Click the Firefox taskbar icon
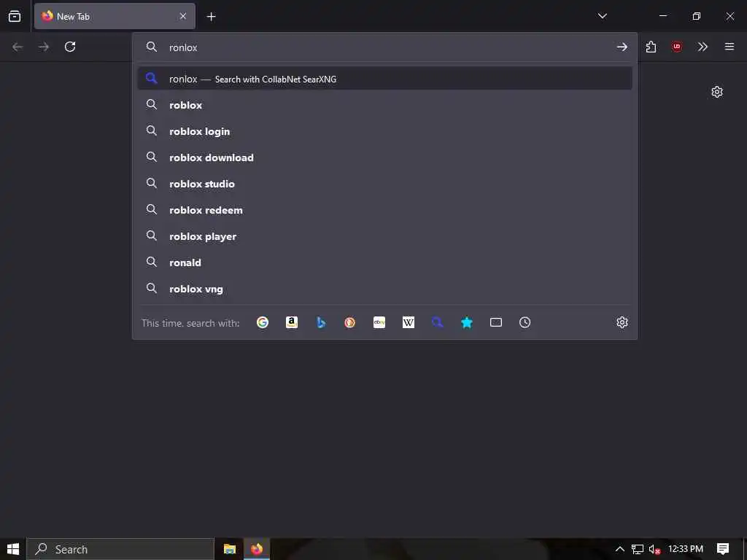The height and width of the screenshot is (560, 747). (x=257, y=549)
